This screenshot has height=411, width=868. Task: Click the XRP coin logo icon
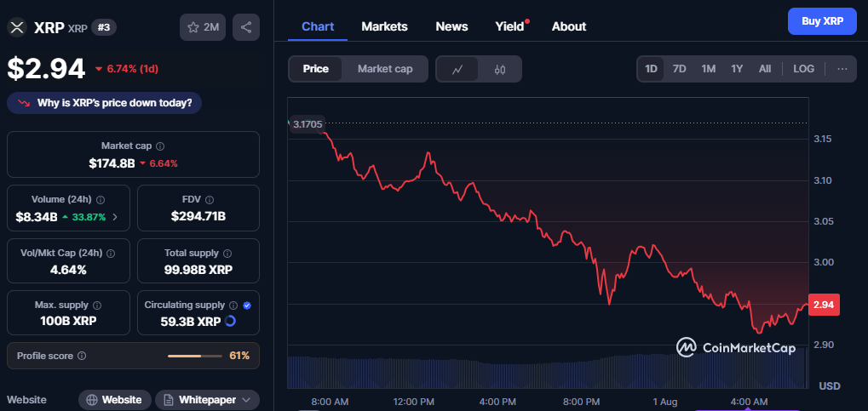[17, 27]
